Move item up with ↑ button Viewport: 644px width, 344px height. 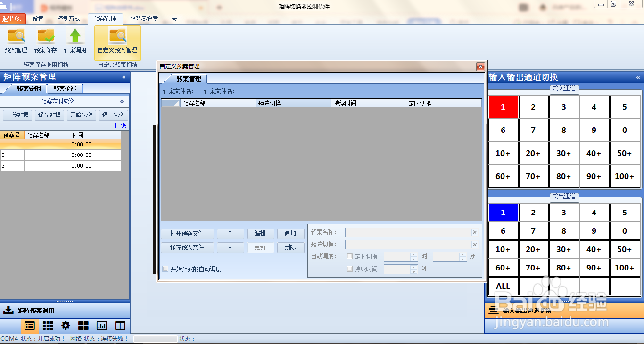230,234
